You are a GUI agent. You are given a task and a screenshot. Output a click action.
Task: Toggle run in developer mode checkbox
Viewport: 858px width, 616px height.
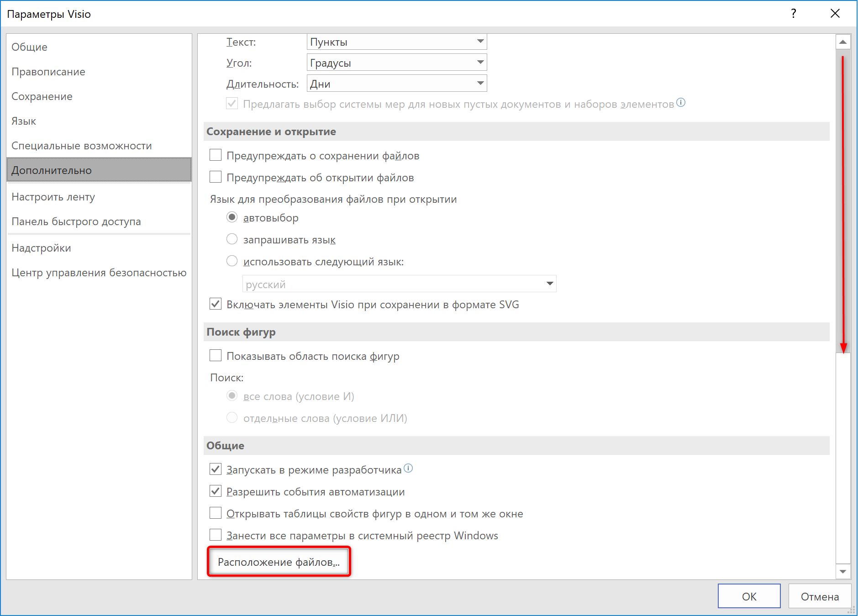pyautogui.click(x=216, y=469)
